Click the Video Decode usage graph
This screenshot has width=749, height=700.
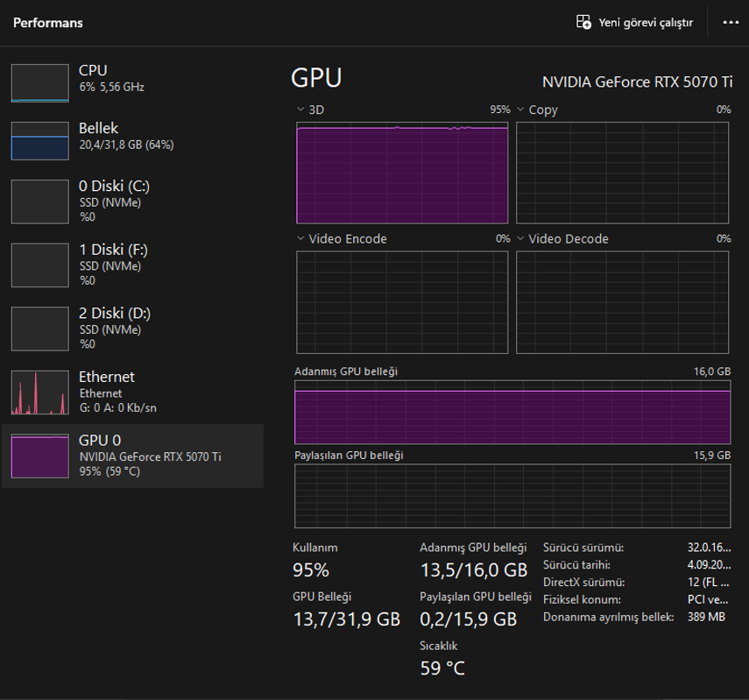coord(623,302)
